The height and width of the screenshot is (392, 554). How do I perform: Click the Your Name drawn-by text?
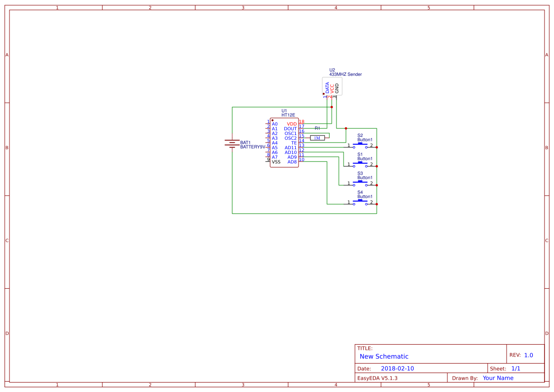(x=498, y=377)
